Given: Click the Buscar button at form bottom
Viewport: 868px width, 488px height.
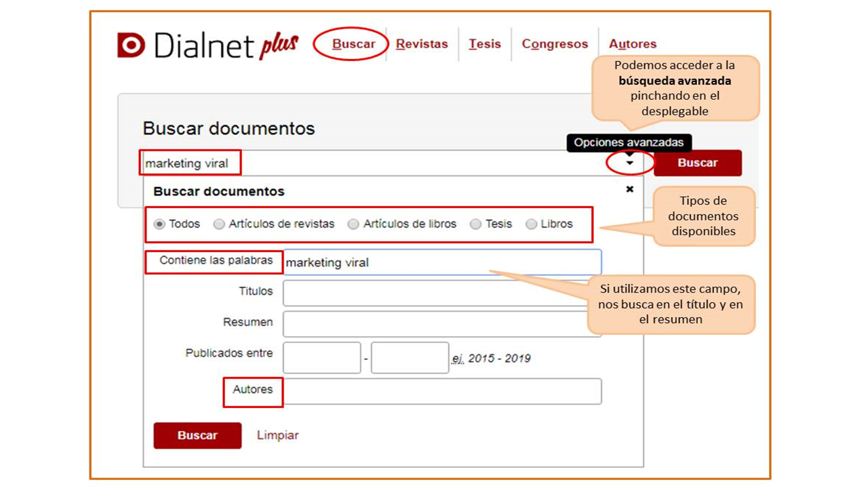Looking at the screenshot, I should pos(197,435).
